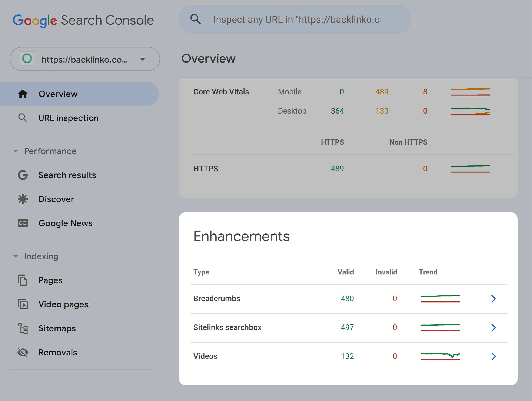Click the URL inspection magnifier icon
The height and width of the screenshot is (401, 532).
coord(23,118)
